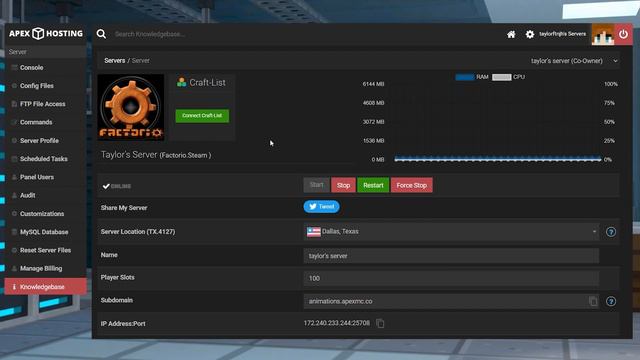Click the Factorio game image
Viewport: 640px width, 360px height.
[131, 107]
